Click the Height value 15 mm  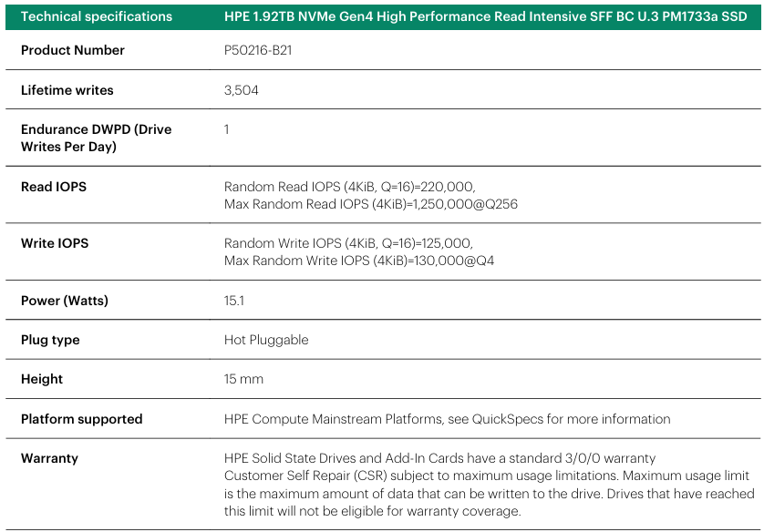[243, 379]
